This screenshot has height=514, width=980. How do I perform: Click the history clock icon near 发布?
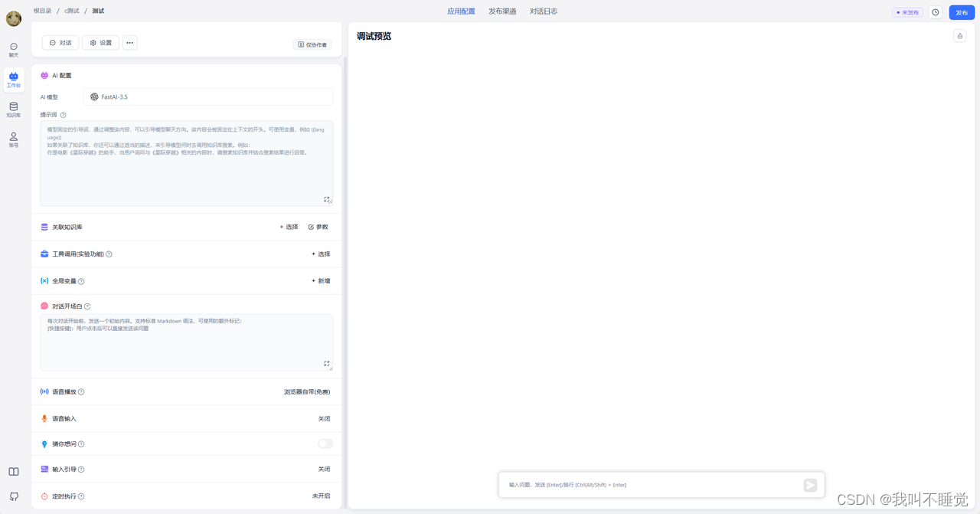pos(936,12)
